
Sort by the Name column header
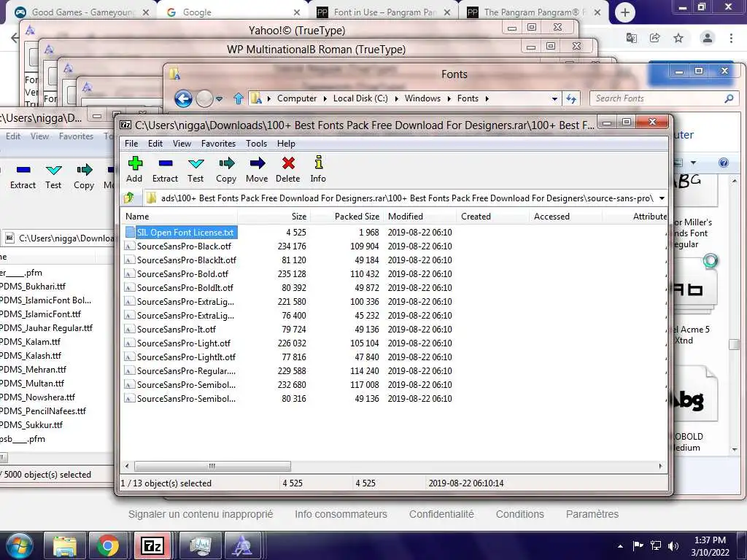coord(179,216)
